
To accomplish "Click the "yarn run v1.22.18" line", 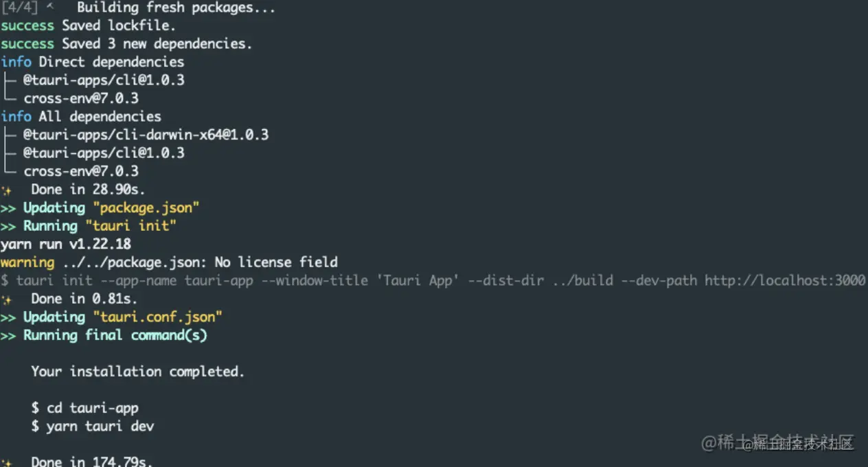I will (x=65, y=244).
